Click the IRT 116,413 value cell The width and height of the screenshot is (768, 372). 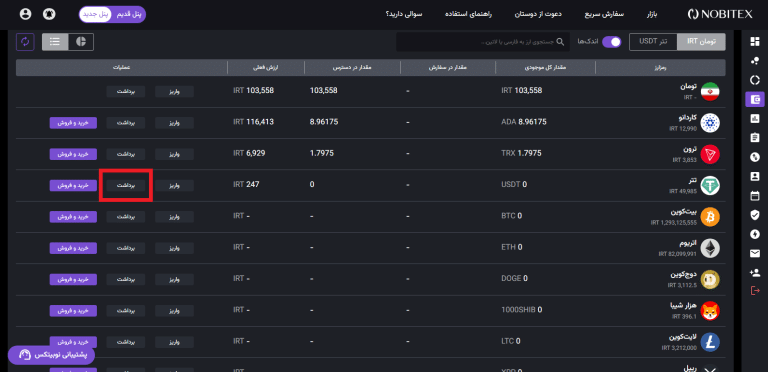(x=253, y=122)
